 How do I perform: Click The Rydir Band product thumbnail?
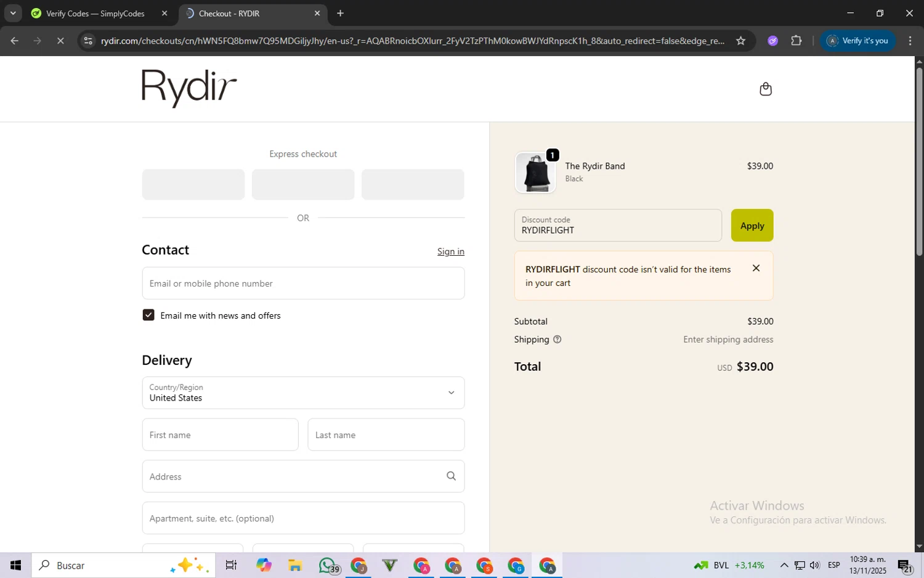coord(535,173)
